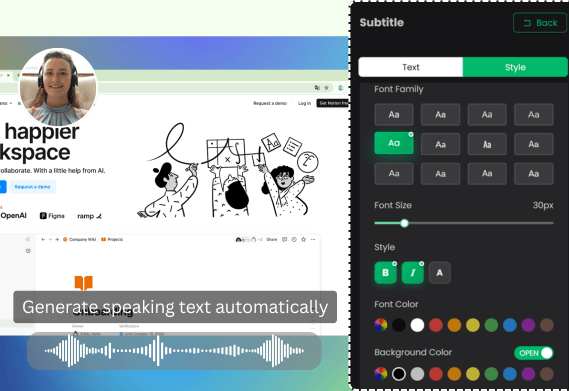Image resolution: width=569 pixels, height=391 pixels.
Task: Click the Back button in Subtitle panel
Action: tap(540, 23)
